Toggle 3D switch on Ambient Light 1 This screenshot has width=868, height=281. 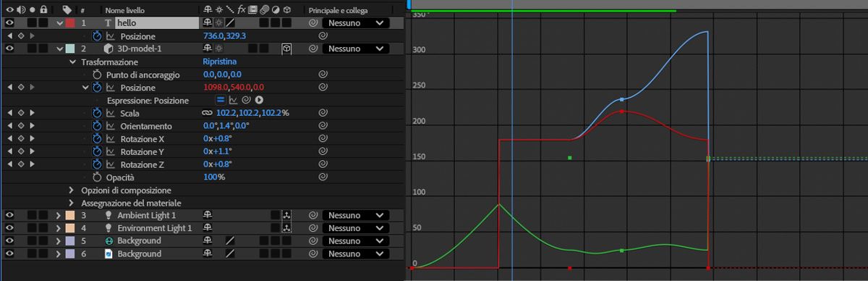click(x=286, y=216)
